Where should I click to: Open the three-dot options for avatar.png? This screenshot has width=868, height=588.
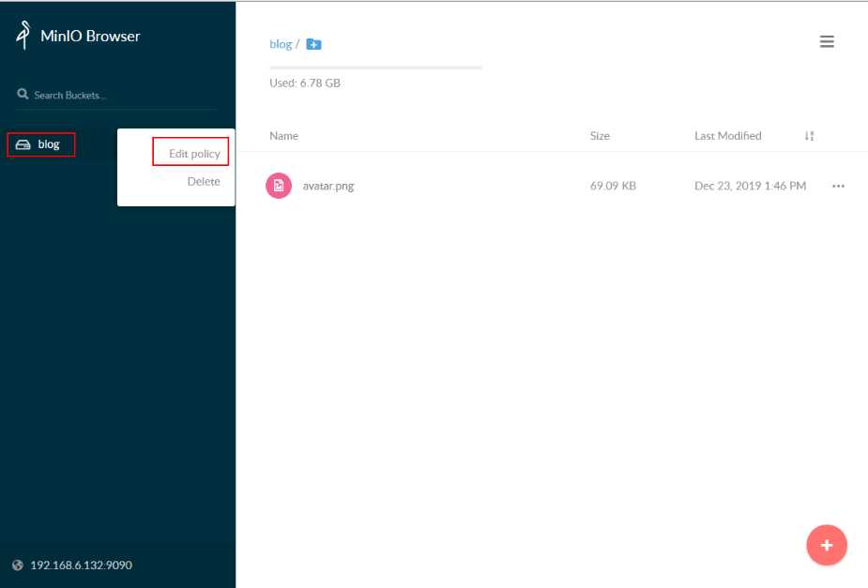click(838, 186)
